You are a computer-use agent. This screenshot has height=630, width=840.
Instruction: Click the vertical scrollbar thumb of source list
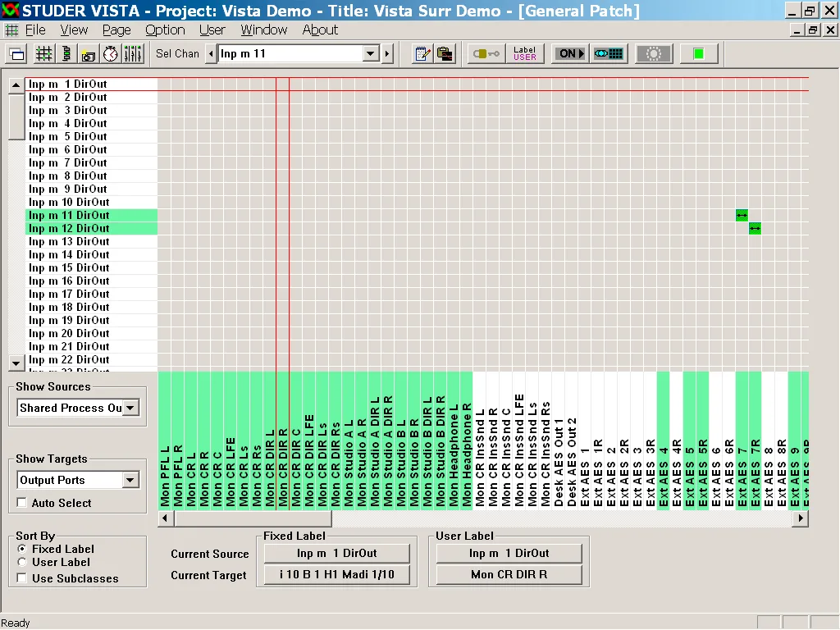[16, 116]
